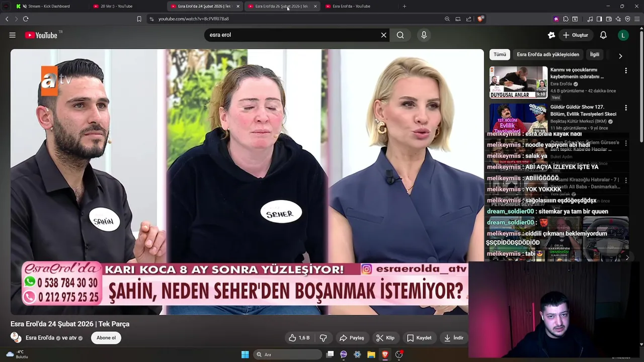Close the 'Esra Erol'da 26 Şubat 2026' tab

(x=315, y=6)
